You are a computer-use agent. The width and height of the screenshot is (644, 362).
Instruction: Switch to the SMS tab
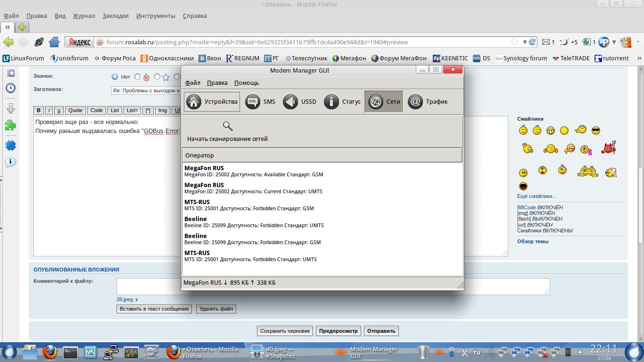click(x=261, y=102)
